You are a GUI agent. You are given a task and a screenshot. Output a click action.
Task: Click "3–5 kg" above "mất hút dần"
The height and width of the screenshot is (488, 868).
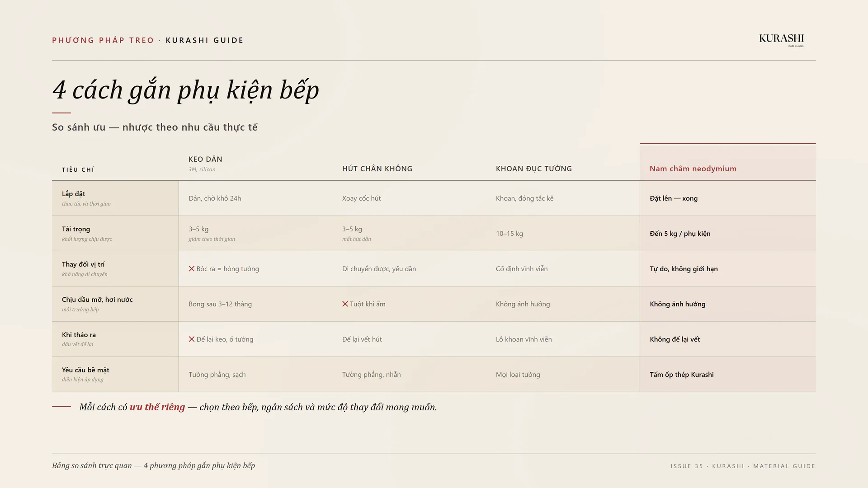click(x=352, y=229)
